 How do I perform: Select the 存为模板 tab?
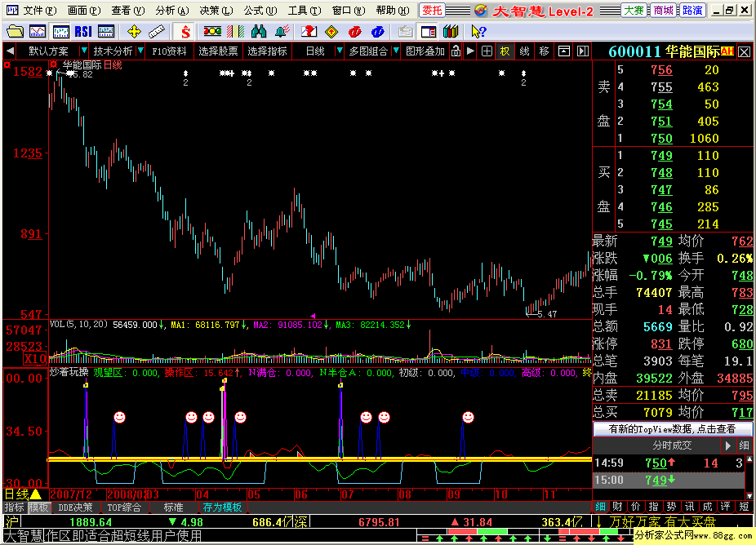(x=222, y=507)
